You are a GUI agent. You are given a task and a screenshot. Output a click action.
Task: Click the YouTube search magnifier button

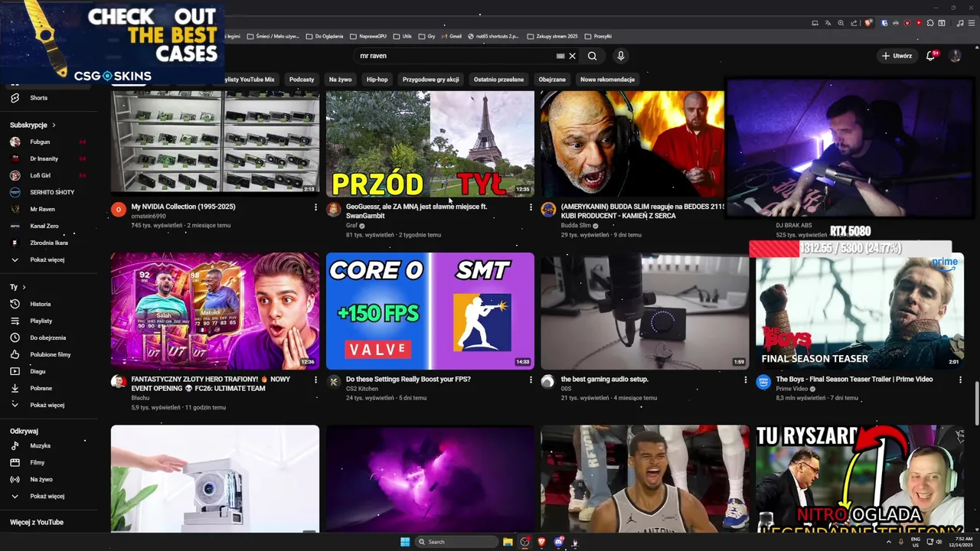point(592,56)
